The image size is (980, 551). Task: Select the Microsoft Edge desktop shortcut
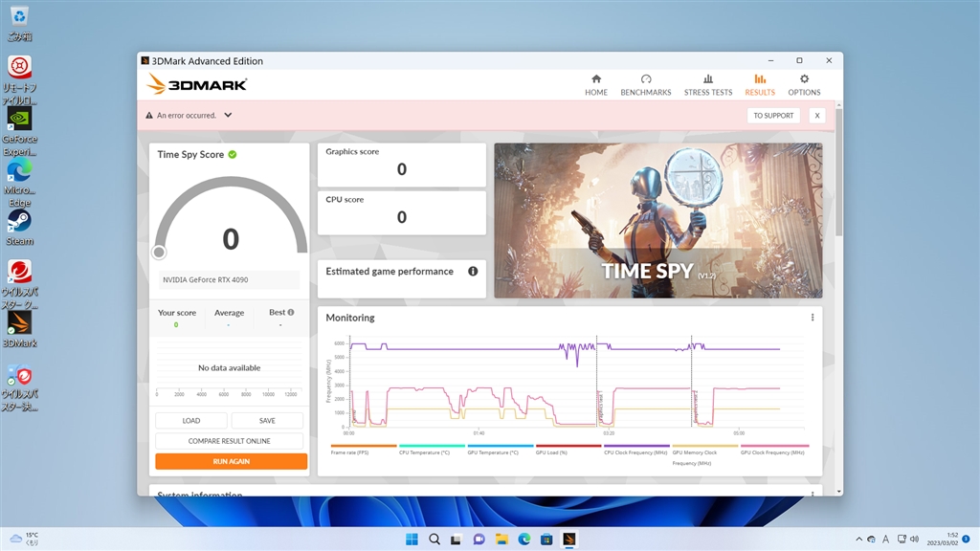19,183
